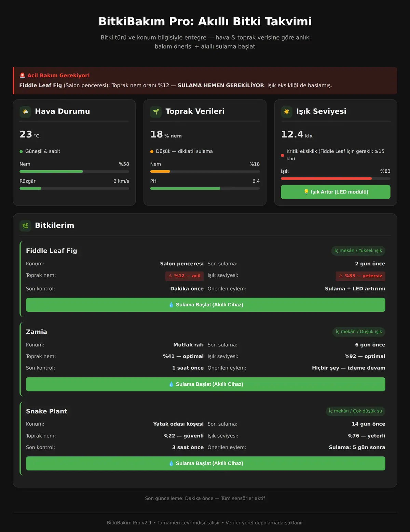
Task: Click the weather Nem %58 progress bar
Action: click(74, 171)
